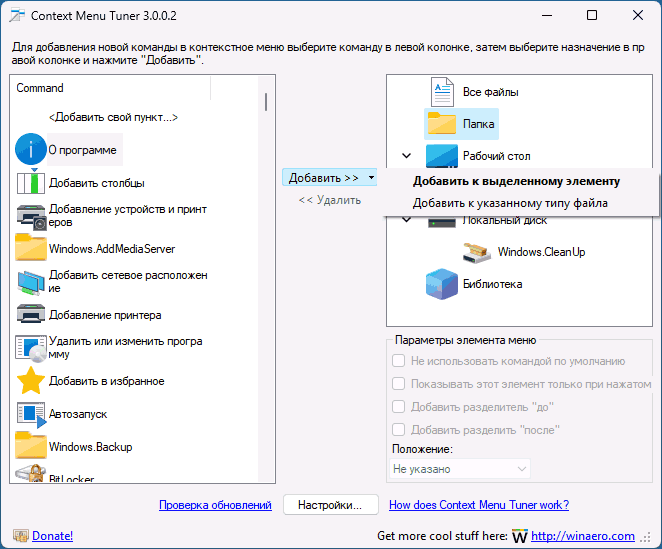
Task: Click the window resize grip corner
Action: pos(646,537)
